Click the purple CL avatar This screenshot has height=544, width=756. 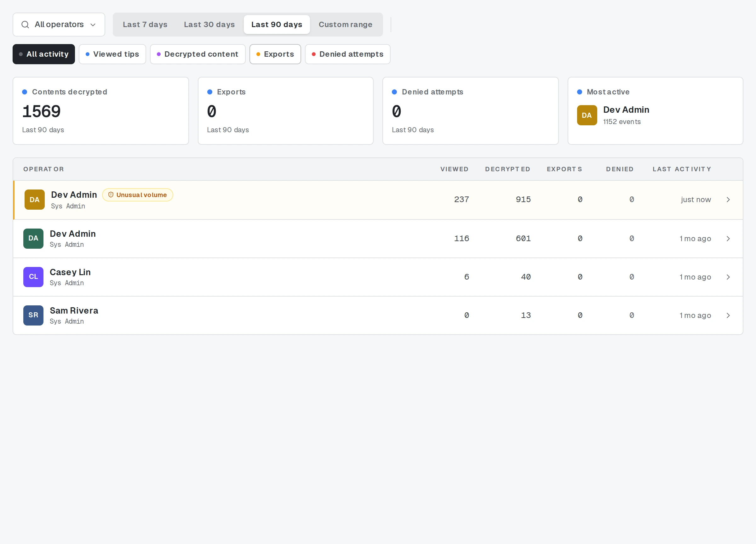pos(33,277)
